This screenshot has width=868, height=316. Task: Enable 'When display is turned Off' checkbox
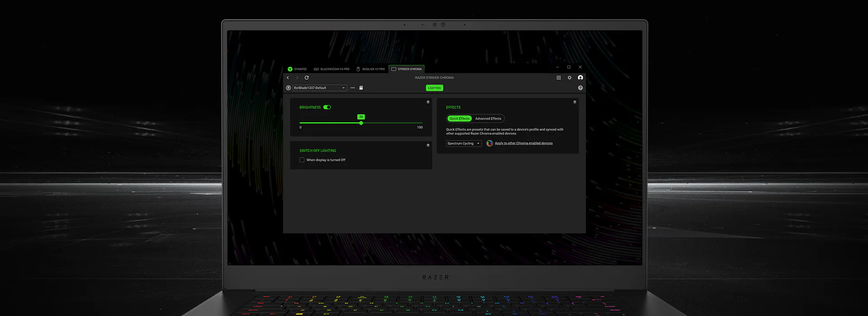[302, 160]
